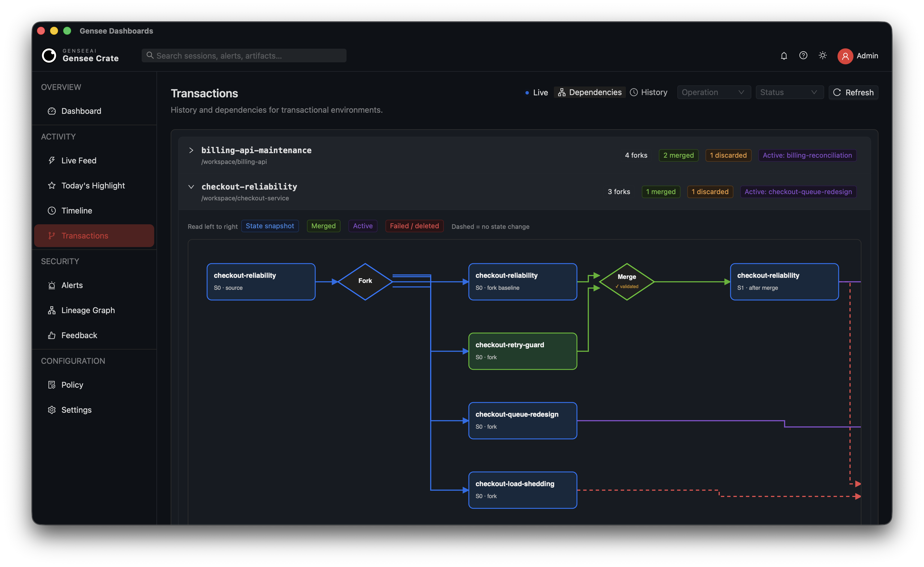Open the Timeline page
The height and width of the screenshot is (567, 924).
pos(94,211)
